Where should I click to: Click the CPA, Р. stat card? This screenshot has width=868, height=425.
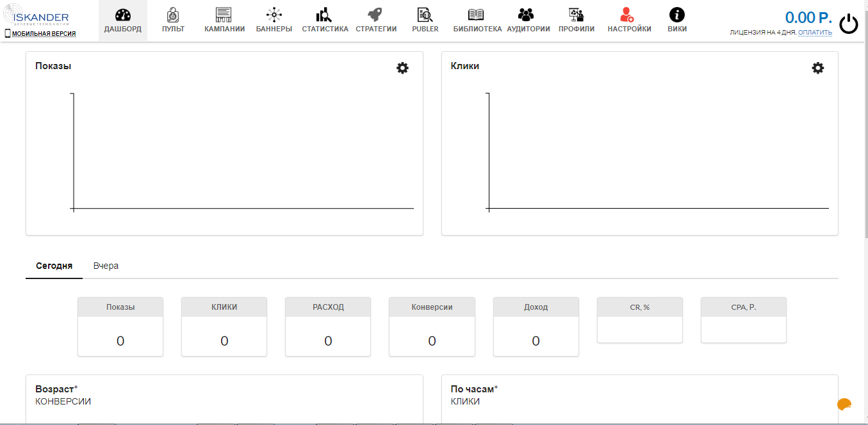pos(744,320)
